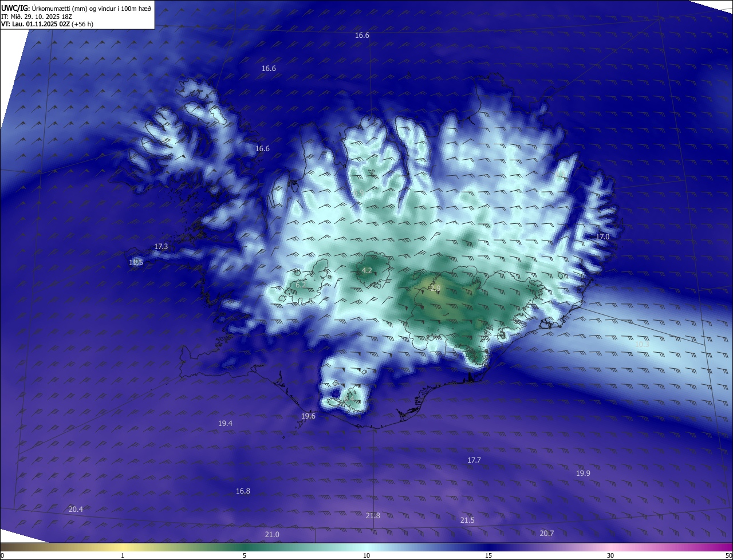This screenshot has height=560, width=733.
Task: Select the '17.0' value near the east coast
Action: click(602, 237)
